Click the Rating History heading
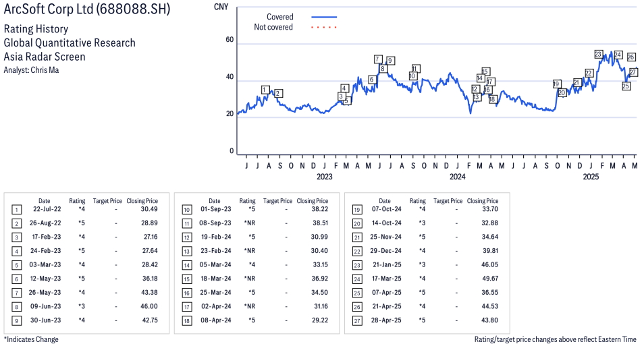This screenshot has height=344, width=644. (36, 29)
